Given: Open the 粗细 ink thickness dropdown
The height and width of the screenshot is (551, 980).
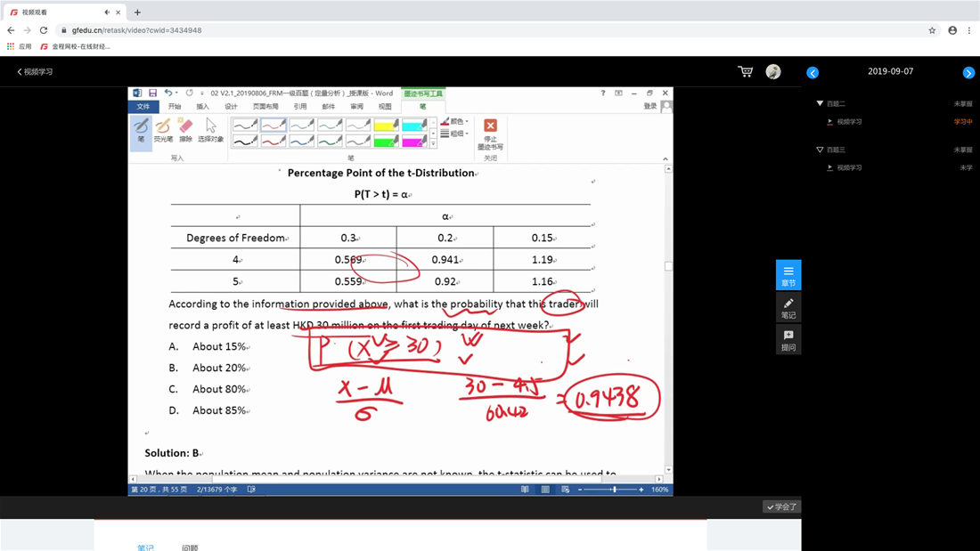Looking at the screenshot, I should coord(455,134).
